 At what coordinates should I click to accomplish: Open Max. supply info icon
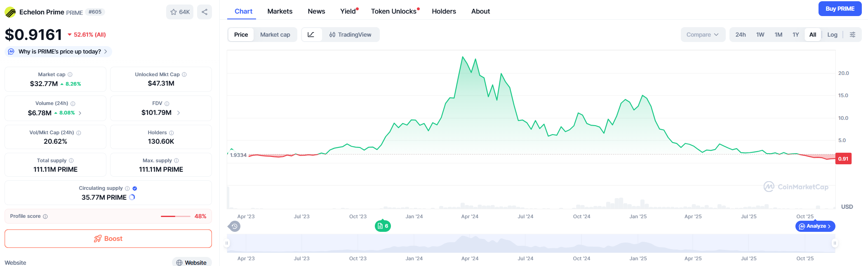pos(176,161)
